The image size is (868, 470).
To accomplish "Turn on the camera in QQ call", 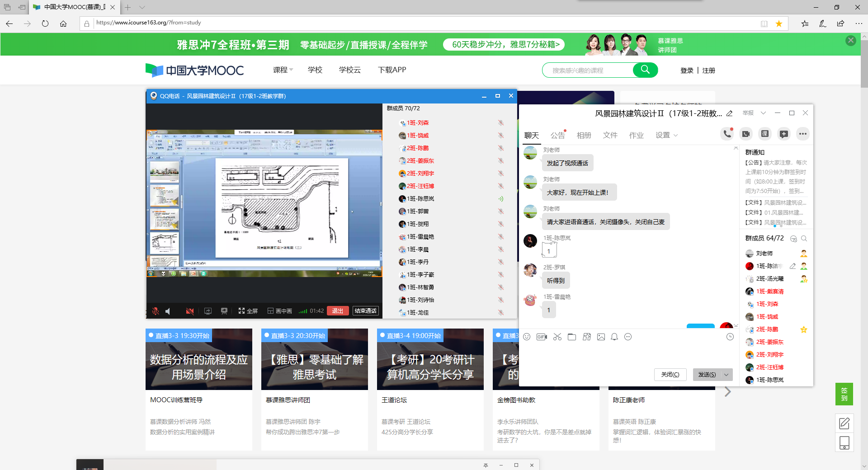I will pos(190,311).
